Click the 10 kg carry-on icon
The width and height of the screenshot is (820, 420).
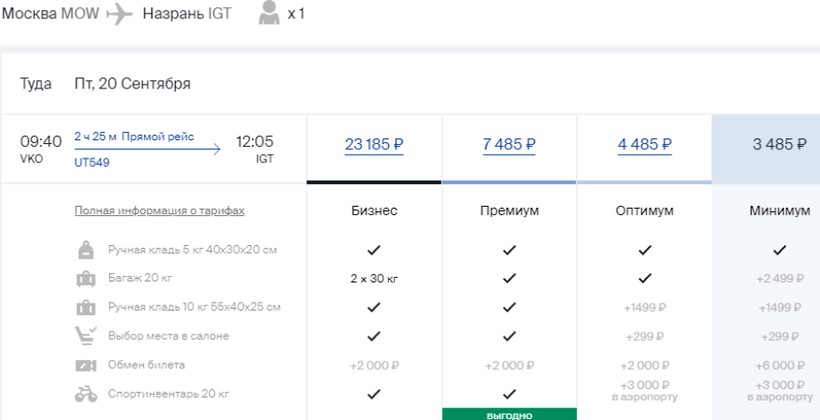(86, 307)
